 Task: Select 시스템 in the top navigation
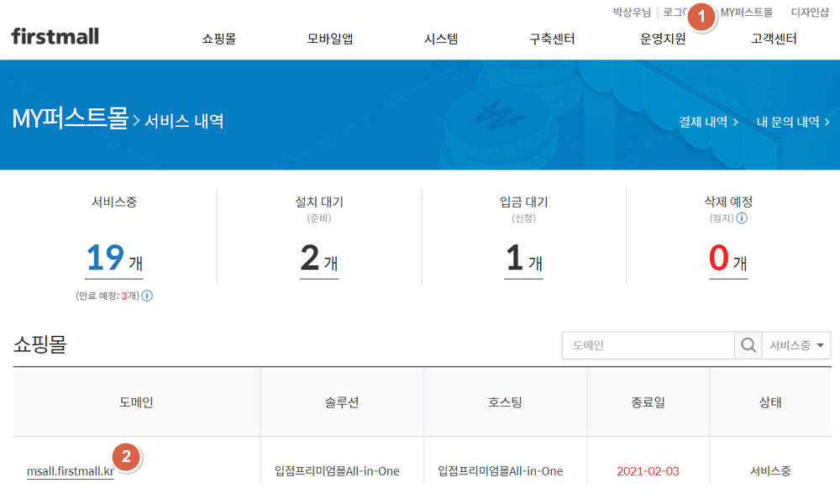click(x=441, y=39)
